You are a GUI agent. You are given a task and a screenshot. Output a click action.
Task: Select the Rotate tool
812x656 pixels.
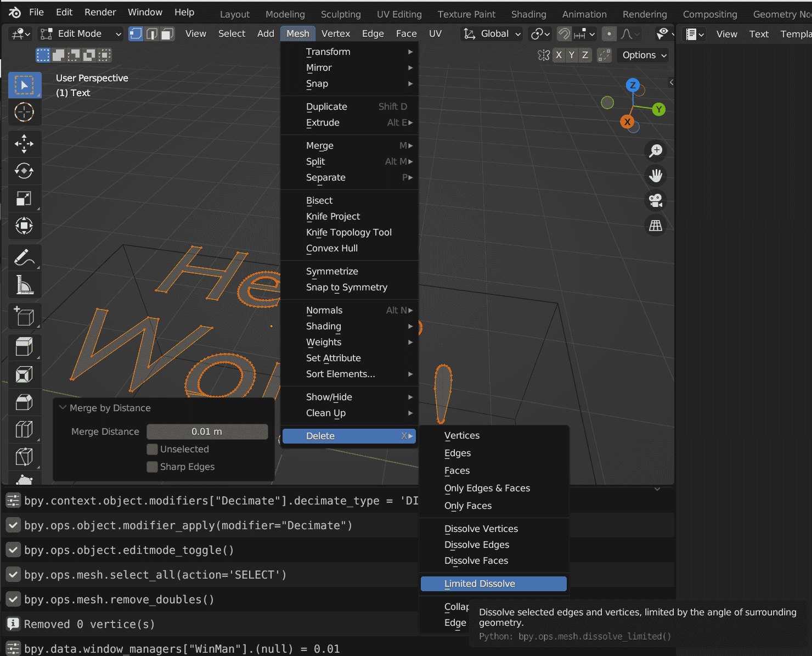click(x=25, y=171)
